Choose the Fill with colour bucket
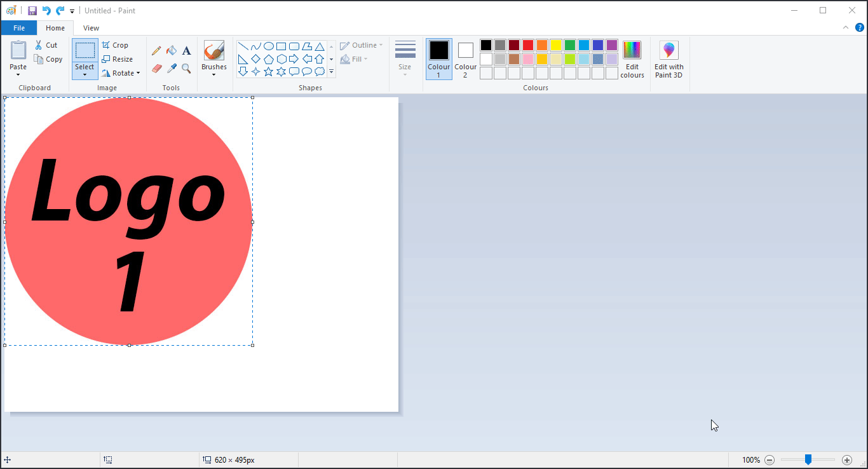This screenshot has width=868, height=469. coord(172,51)
